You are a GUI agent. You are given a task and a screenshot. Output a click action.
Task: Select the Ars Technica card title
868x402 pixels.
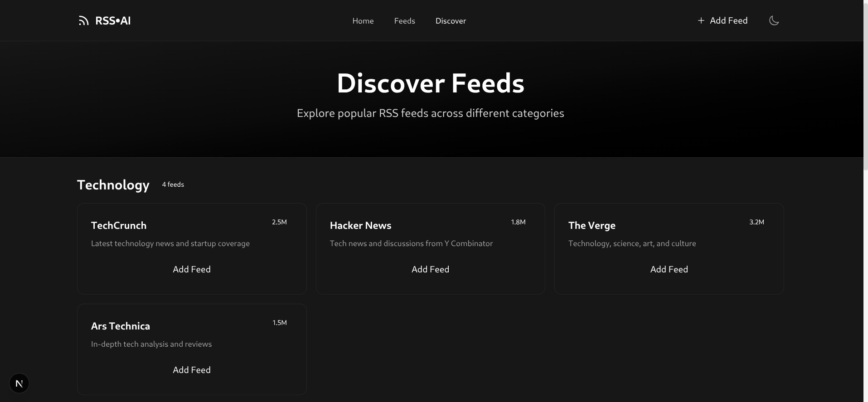[121, 326]
